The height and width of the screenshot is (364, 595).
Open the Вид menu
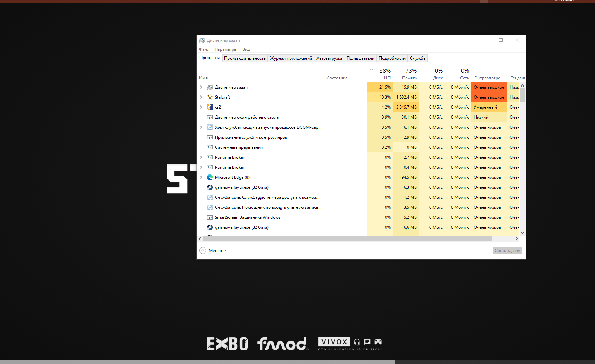246,49
